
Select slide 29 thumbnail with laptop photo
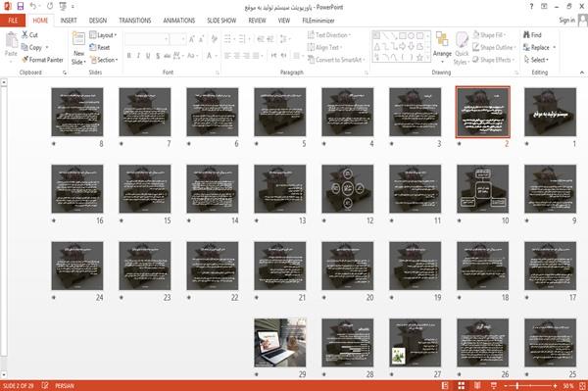(279, 343)
